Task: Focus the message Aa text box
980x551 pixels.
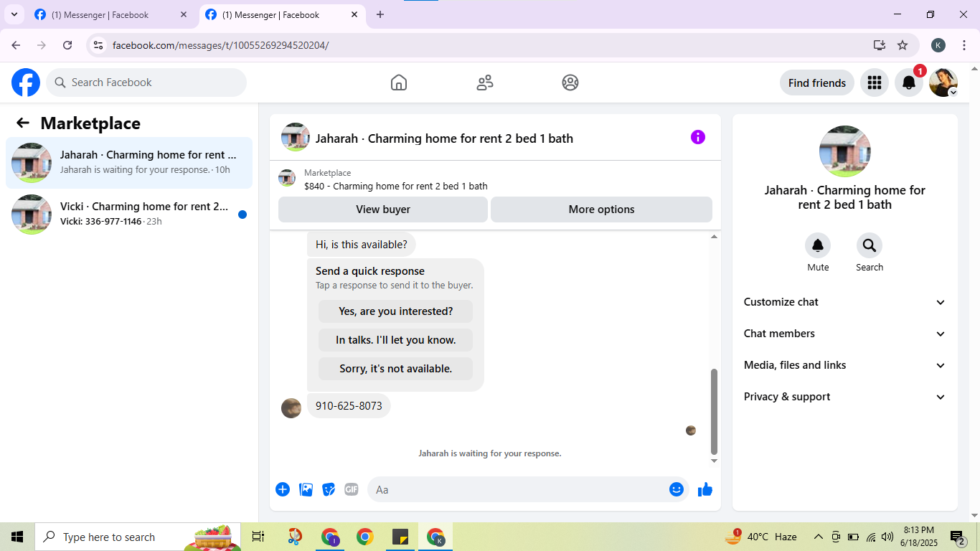Action: (528, 489)
